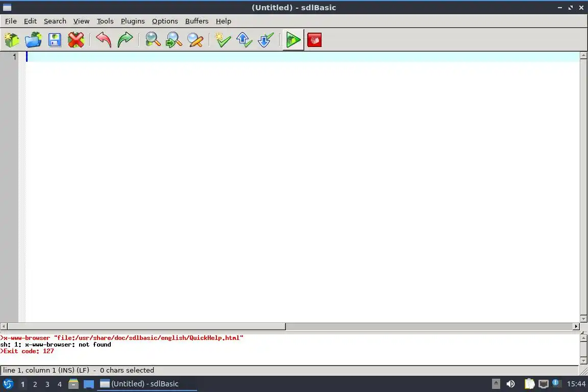The height and width of the screenshot is (392, 588).
Task: Open the volume control tray icon
Action: [510, 384]
